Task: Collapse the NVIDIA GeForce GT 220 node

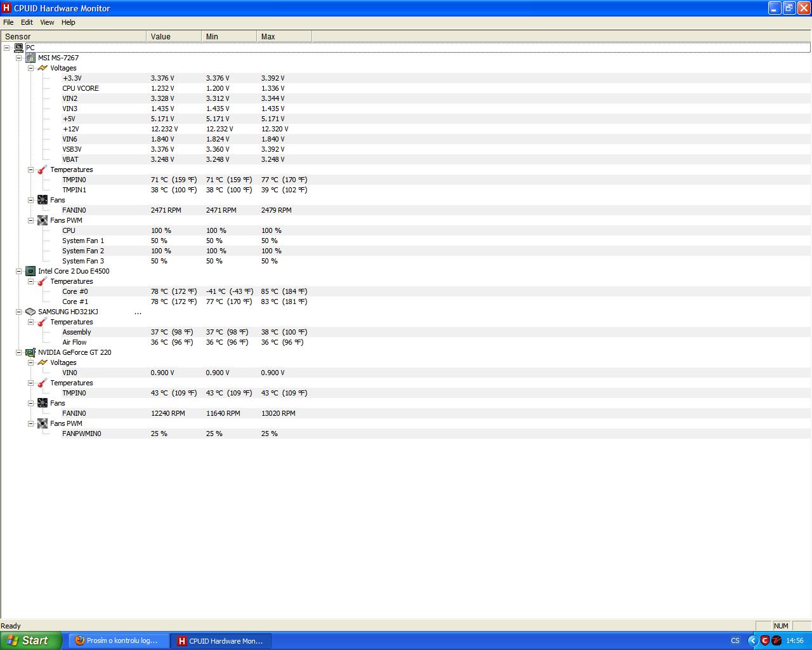Action: [x=18, y=352]
